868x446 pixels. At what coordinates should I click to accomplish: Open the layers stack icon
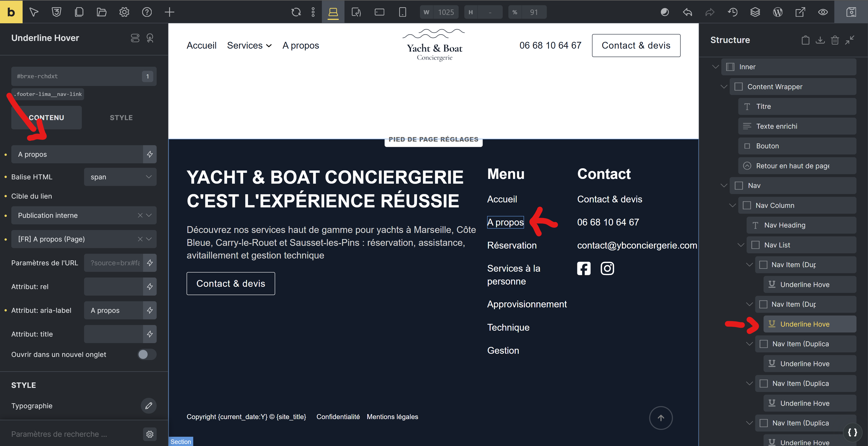[x=755, y=12]
